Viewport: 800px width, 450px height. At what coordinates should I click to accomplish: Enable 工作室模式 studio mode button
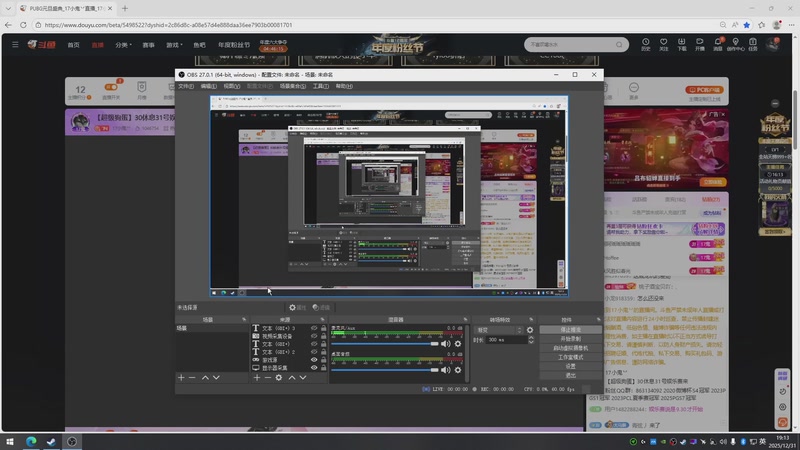(570, 357)
